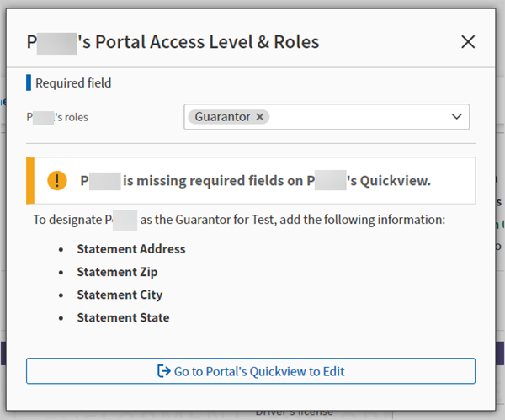Remove the Guarantor role chip

point(260,117)
